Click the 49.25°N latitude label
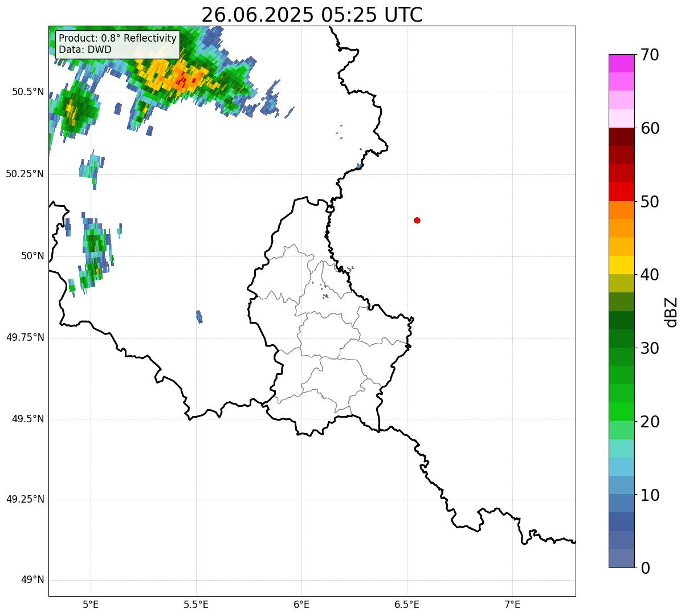The image size is (685, 616). coord(25,499)
